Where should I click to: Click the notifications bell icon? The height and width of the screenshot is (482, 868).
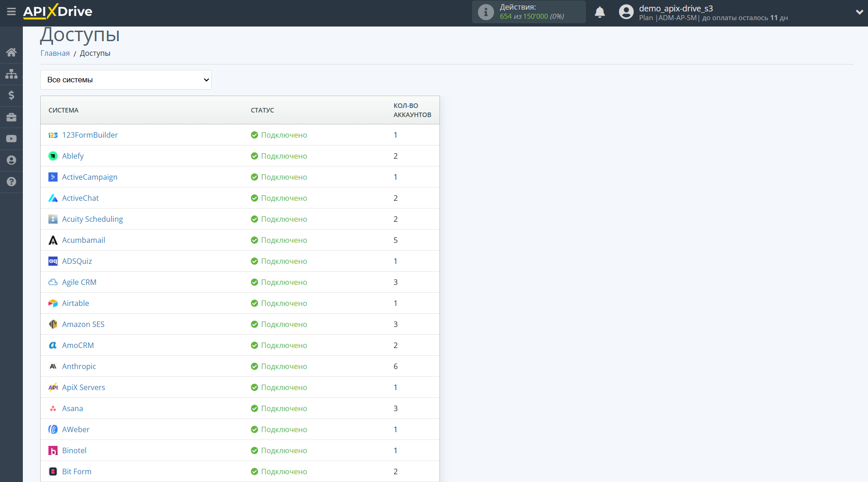point(600,12)
